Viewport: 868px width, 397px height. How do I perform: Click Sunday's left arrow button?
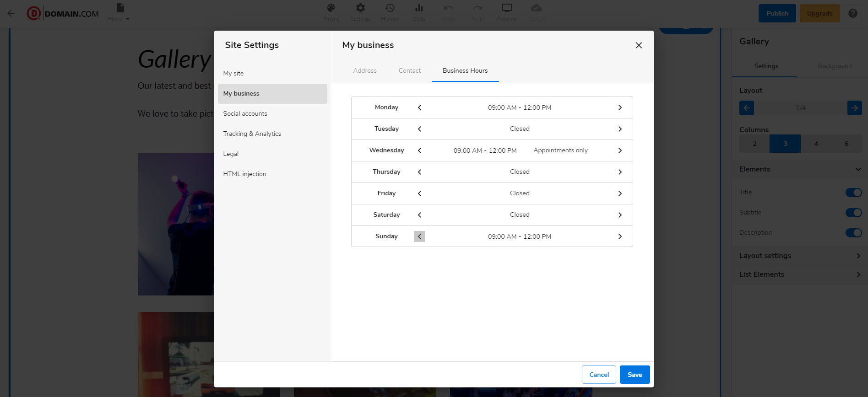pyautogui.click(x=419, y=236)
